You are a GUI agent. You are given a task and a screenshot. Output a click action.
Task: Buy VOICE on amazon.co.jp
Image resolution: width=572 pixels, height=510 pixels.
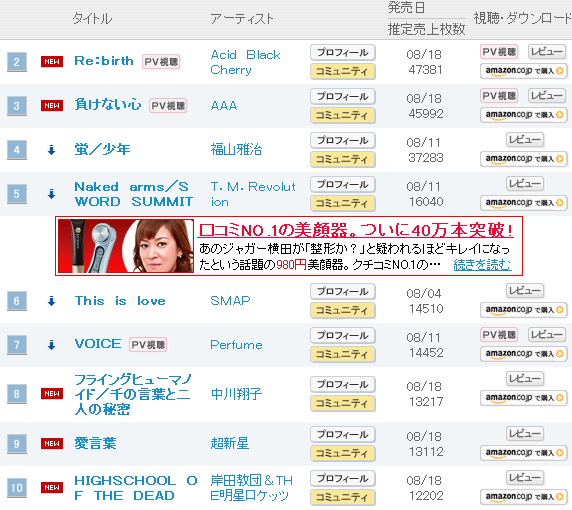[523, 353]
